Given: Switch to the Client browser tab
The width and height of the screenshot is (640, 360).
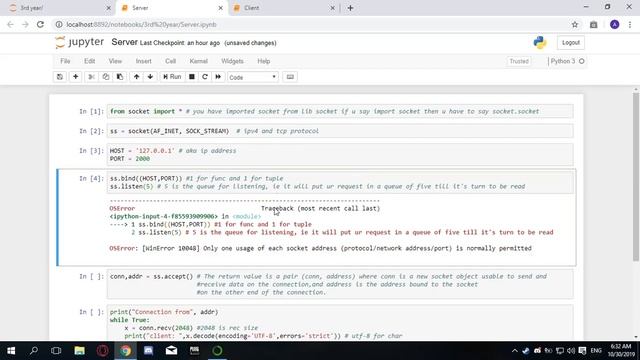Looking at the screenshot, I should pyautogui.click(x=283, y=8).
